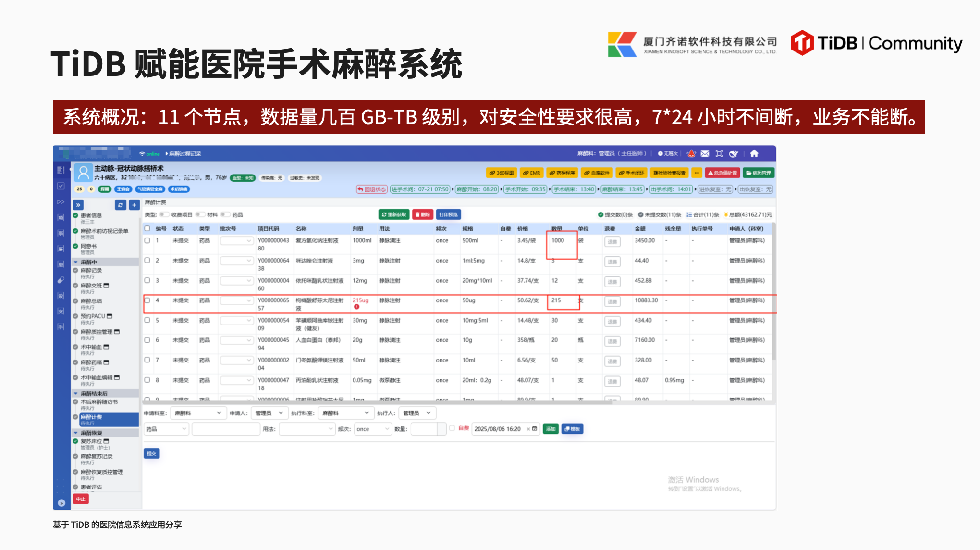980x550 pixels.
Task: Collapse the 麻醉中 tree section
Action: (75, 262)
